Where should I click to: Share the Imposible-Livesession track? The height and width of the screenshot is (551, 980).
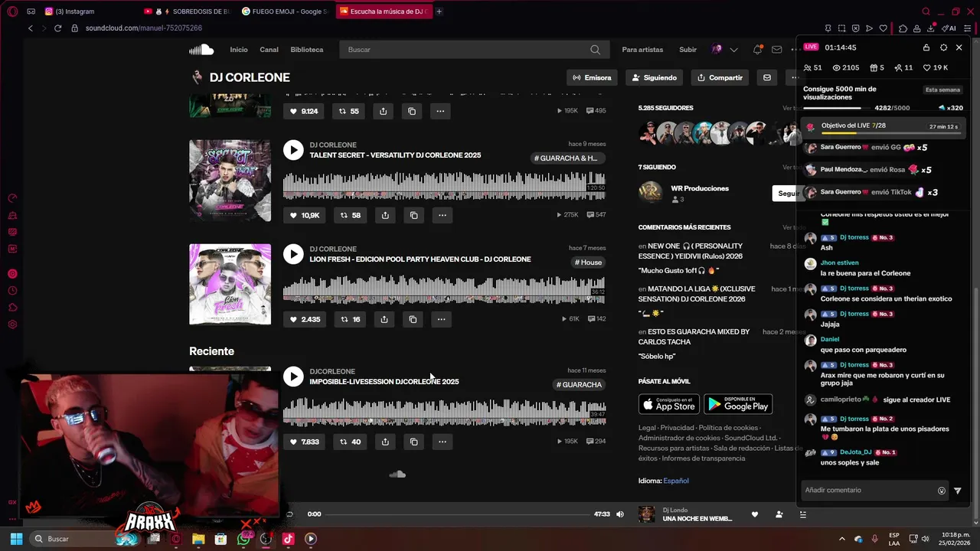(385, 442)
